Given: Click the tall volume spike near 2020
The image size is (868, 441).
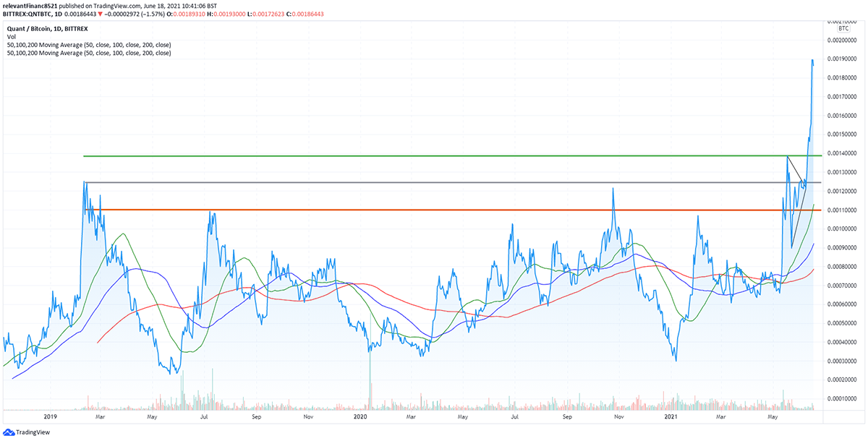Looking at the screenshot, I should 370,376.
